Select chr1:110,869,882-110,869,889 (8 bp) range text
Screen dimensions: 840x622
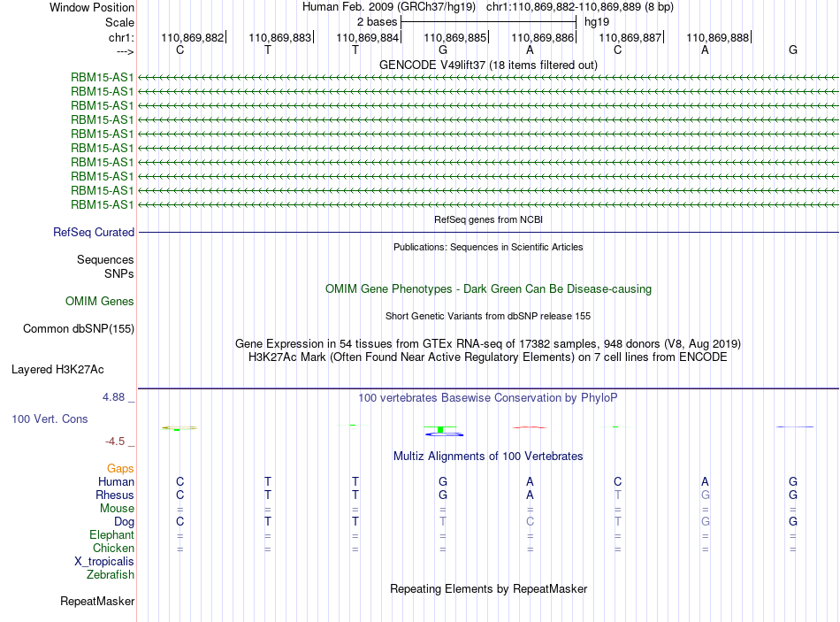coord(580,7)
